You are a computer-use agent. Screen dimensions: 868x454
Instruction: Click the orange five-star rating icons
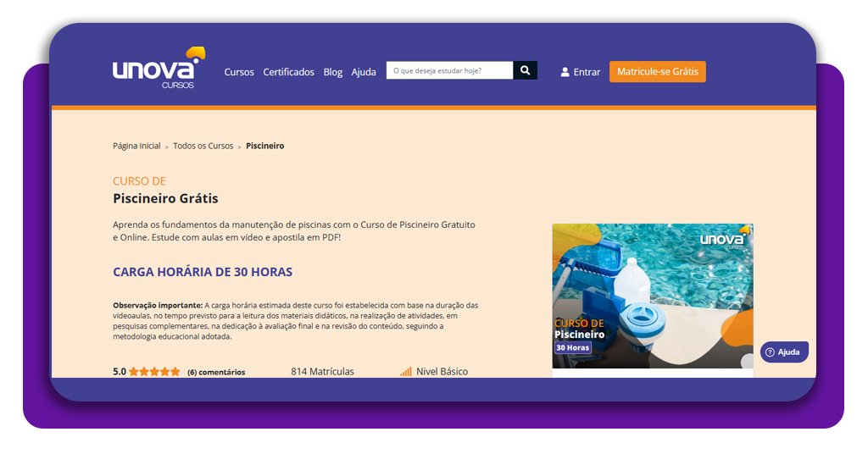point(154,372)
